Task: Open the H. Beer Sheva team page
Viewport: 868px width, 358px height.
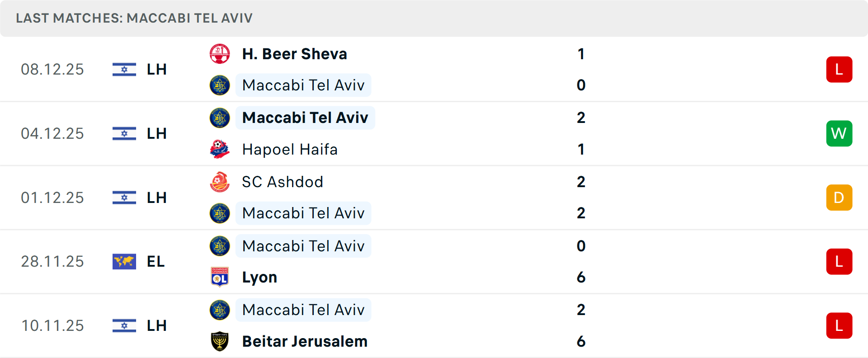Action: [295, 54]
